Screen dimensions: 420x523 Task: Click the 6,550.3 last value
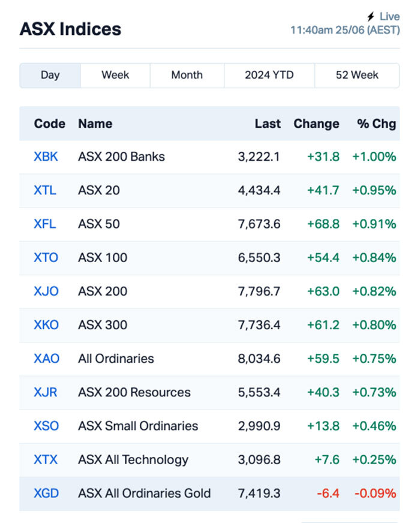(259, 258)
